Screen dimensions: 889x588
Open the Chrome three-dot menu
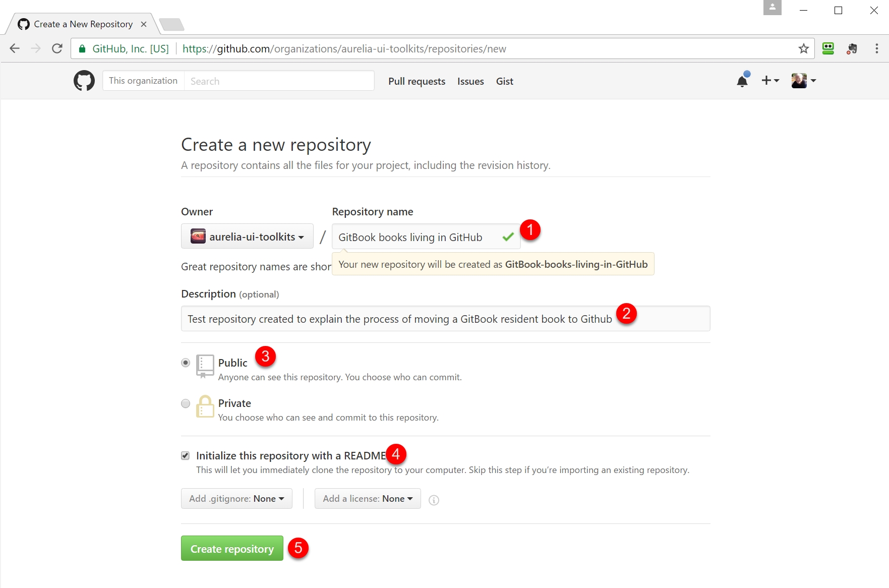(x=876, y=48)
